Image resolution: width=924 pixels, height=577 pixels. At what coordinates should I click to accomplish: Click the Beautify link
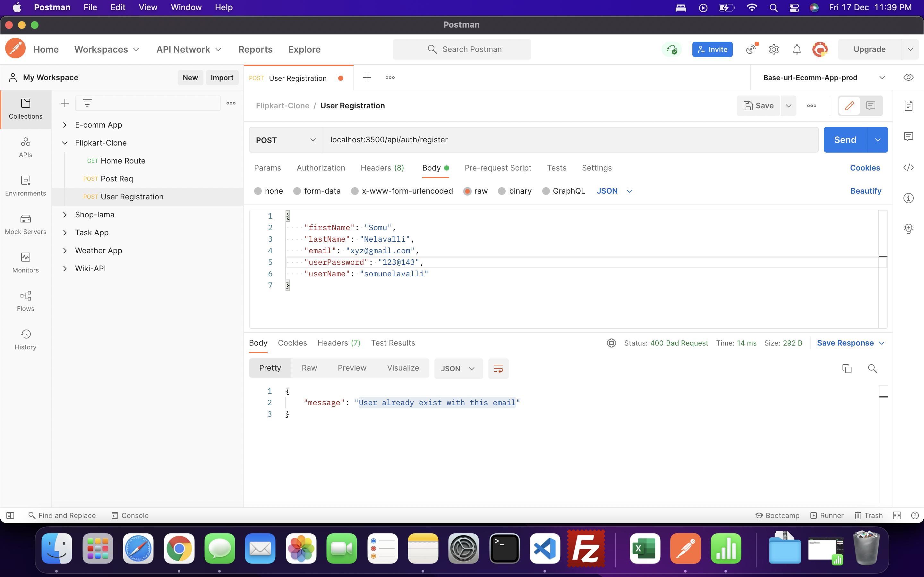[865, 191]
